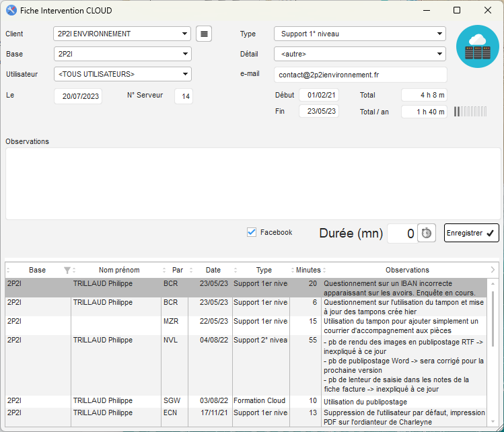
Task: Open the Client dropdown list
Action: [x=185, y=34]
